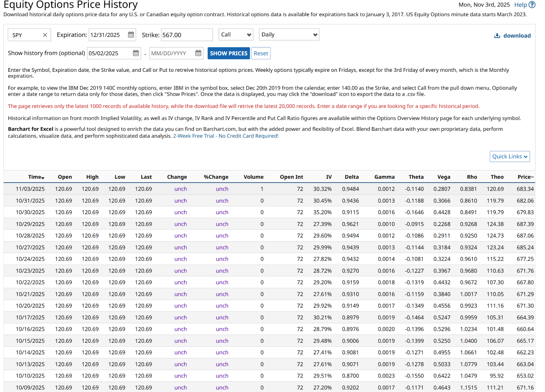The image size is (545, 392).
Task: Open the Expiration date calendar icon
Action: 131,35
